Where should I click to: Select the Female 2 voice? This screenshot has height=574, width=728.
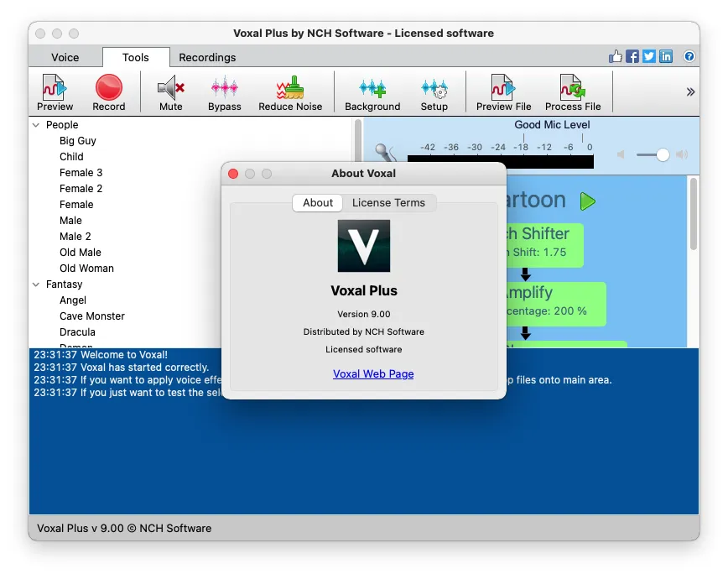pyautogui.click(x=81, y=189)
